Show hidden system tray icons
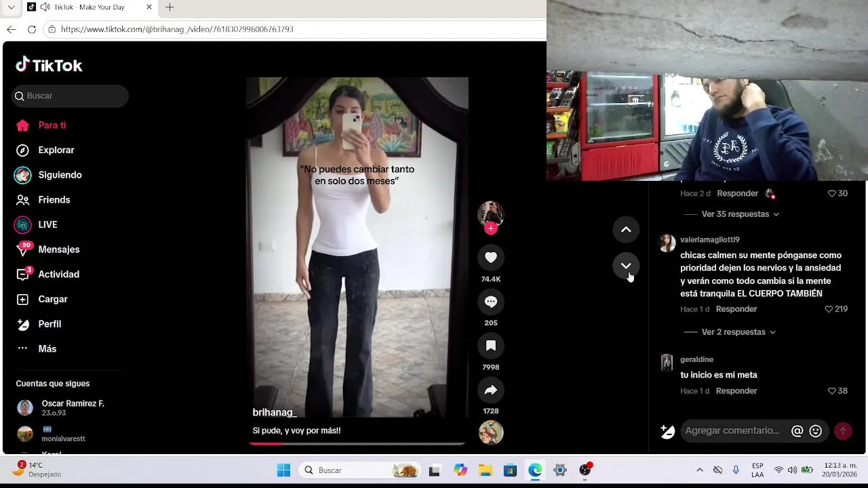The image size is (868, 488). pyautogui.click(x=700, y=470)
